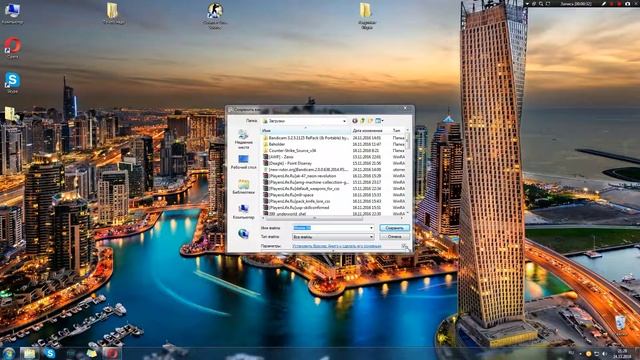Click the red Opera taskbar button
This screenshot has width=640, height=360.
pos(111,353)
